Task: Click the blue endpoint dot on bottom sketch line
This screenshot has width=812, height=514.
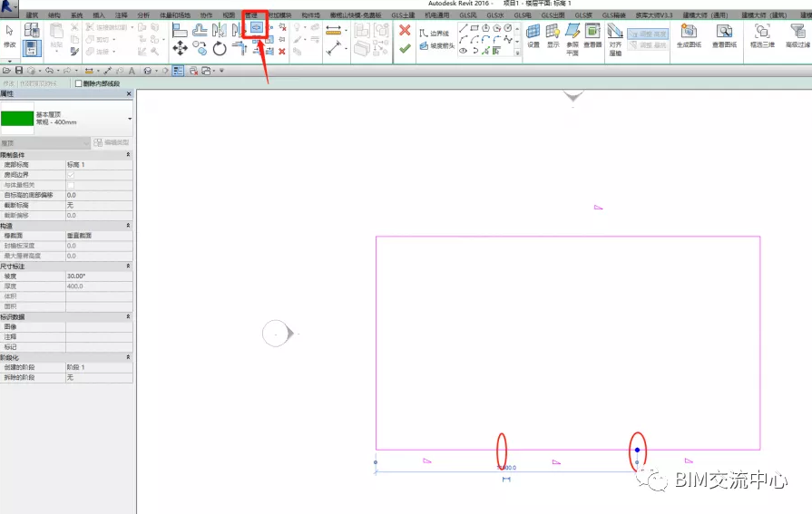Action: [637, 450]
